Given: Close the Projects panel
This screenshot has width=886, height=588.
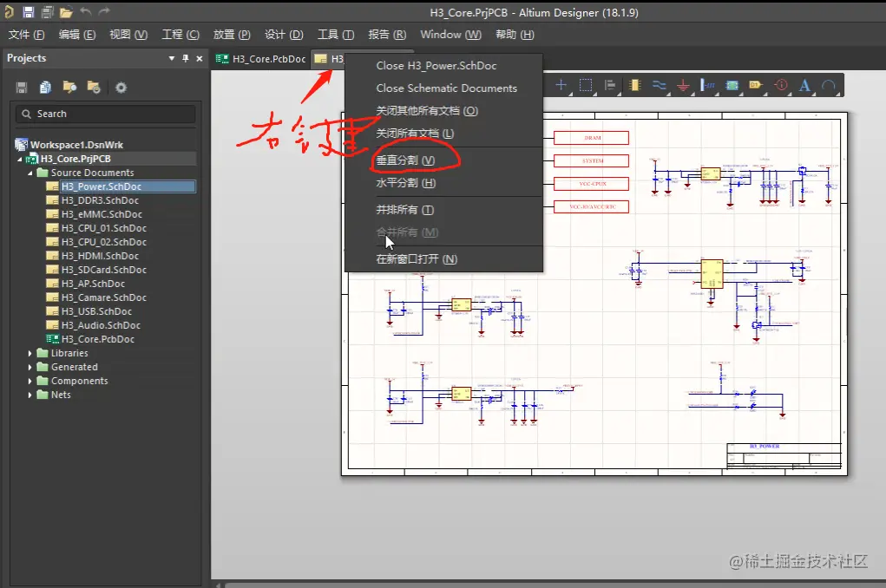Looking at the screenshot, I should click(200, 58).
